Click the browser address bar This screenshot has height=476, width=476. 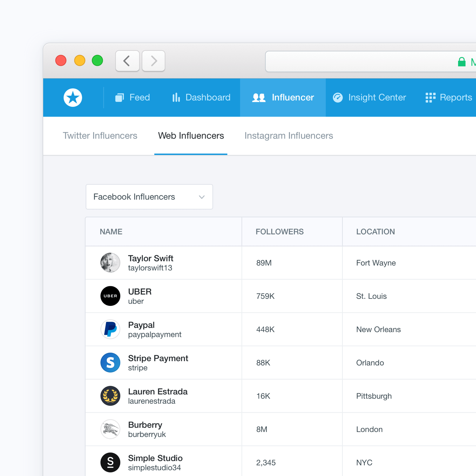coord(370,62)
